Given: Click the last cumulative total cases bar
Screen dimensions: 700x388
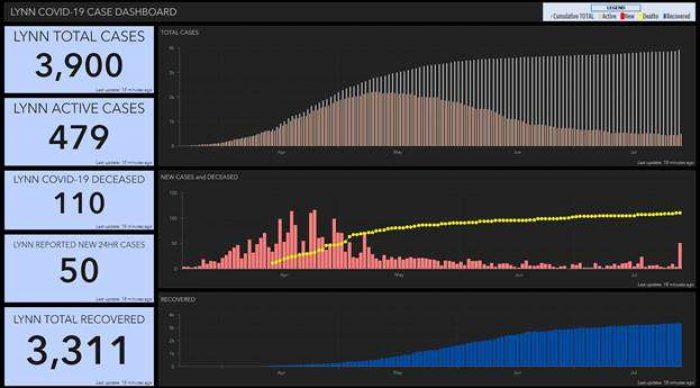Looking at the screenshot, I should pyautogui.click(x=679, y=98).
